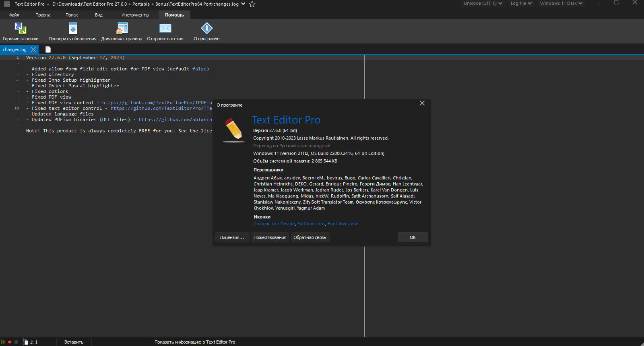The image size is (644, 346).
Task: Click the favorite star icon in title bar
Action: click(252, 4)
